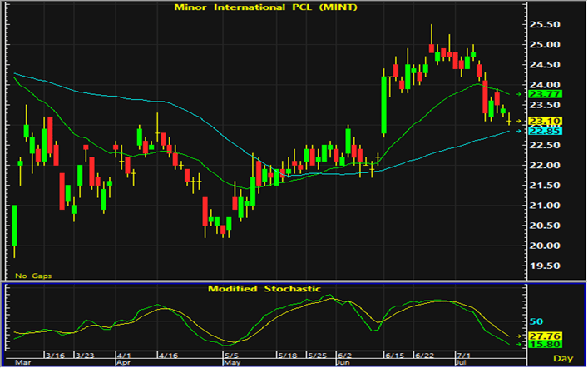
Task: Click the 25.50 price axis label
Action: click(x=545, y=25)
